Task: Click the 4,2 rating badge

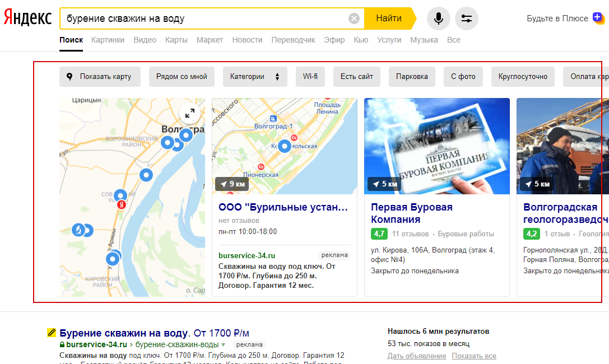Action: [x=531, y=234]
